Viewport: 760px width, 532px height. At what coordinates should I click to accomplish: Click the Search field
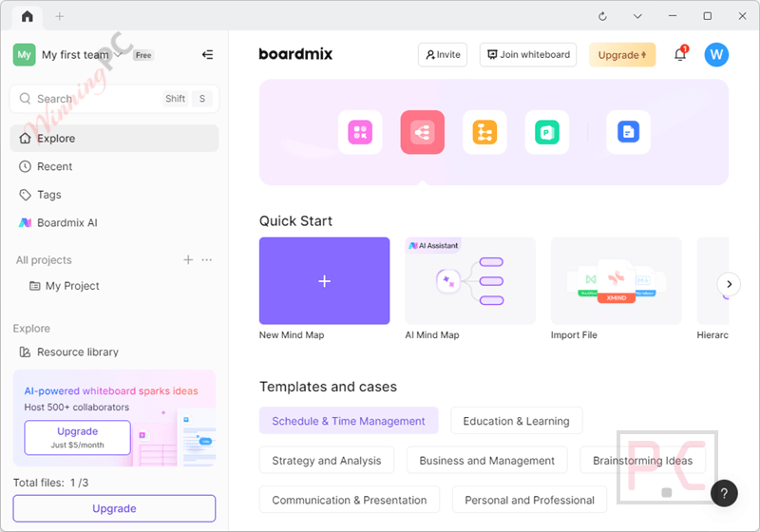click(x=114, y=99)
